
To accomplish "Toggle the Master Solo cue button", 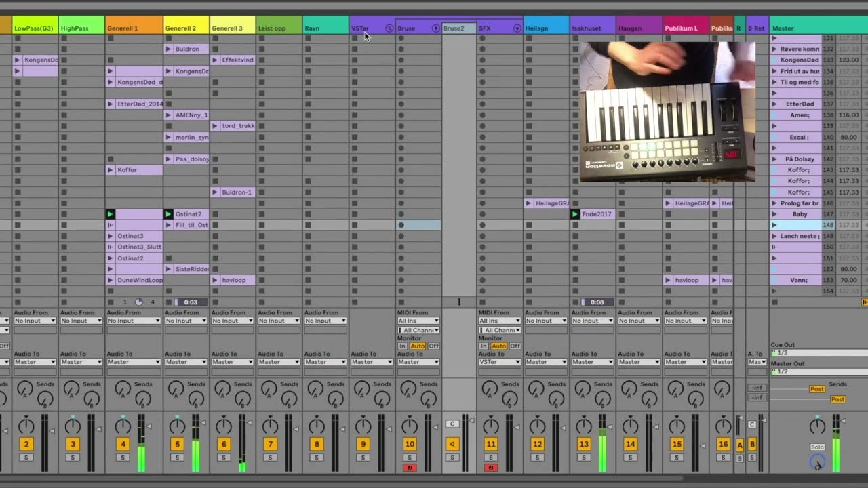I will click(x=817, y=447).
